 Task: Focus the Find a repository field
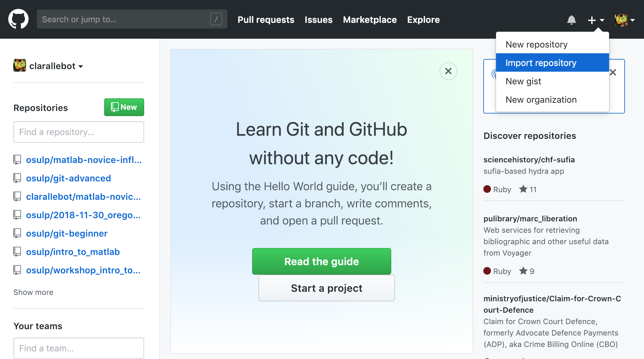[78, 132]
